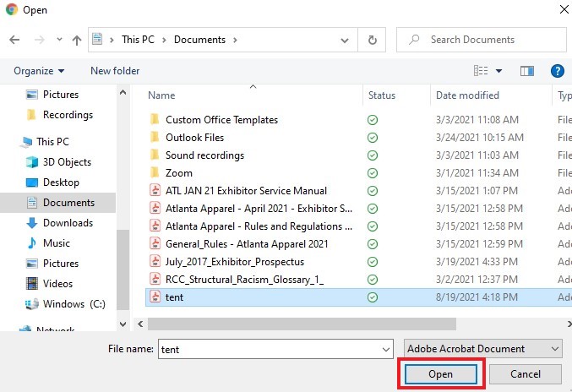Open the Adobe Acrobat Document file type dropdown
The width and height of the screenshot is (572, 392).
coord(483,349)
